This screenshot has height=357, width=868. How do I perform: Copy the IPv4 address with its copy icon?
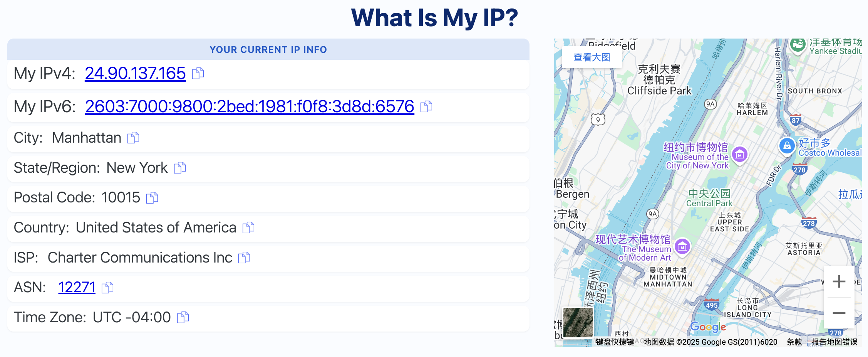(198, 73)
